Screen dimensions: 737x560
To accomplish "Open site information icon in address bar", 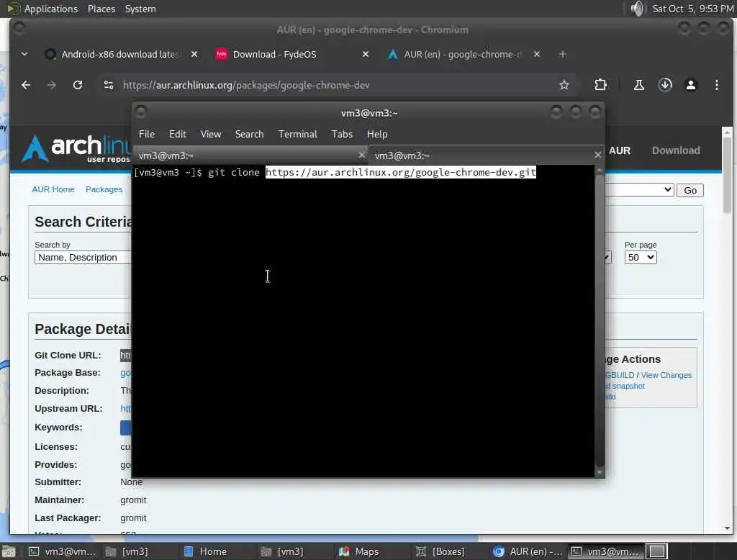I will point(109,85).
